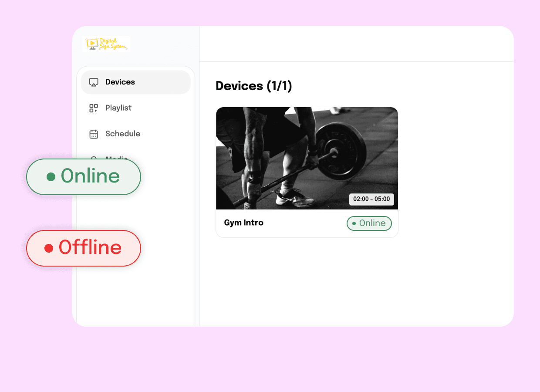The width and height of the screenshot is (540, 392).
Task: Click the small green dot on Gym Intro status
Action: (354, 223)
